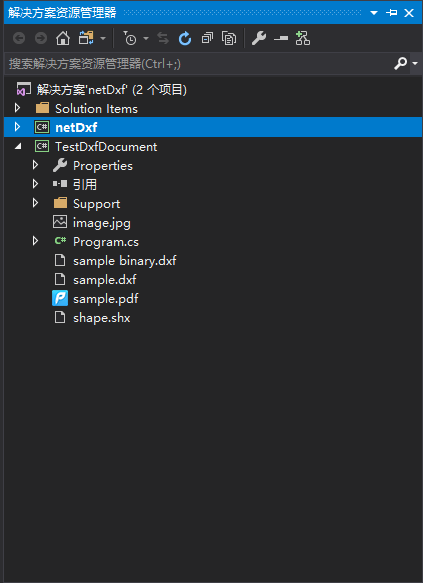Collapse the TestDxfDocument project
The height and width of the screenshot is (583, 423).
click(18, 146)
